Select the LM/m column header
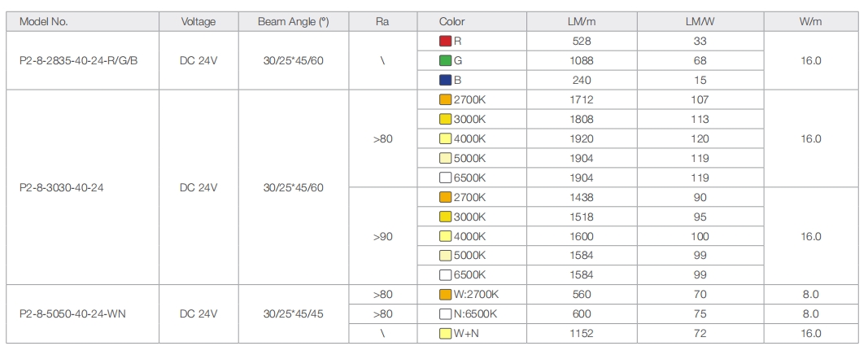The height and width of the screenshot is (355, 868). click(x=581, y=22)
